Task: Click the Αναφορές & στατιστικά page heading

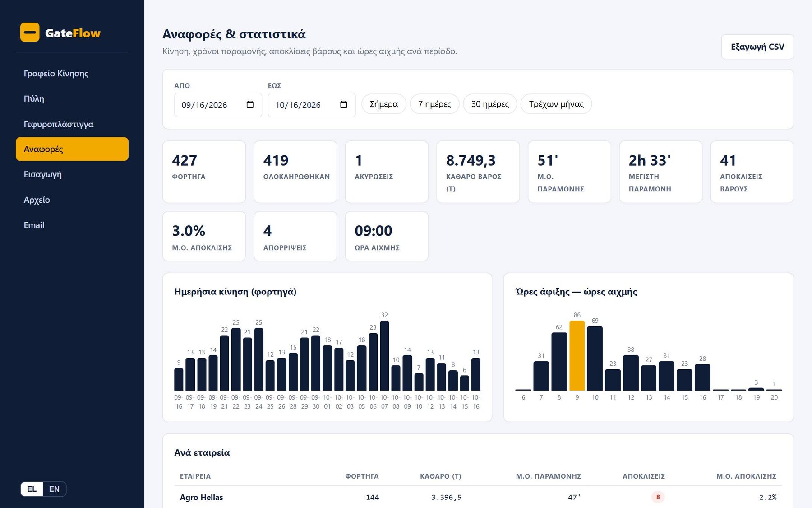Action: click(x=234, y=34)
